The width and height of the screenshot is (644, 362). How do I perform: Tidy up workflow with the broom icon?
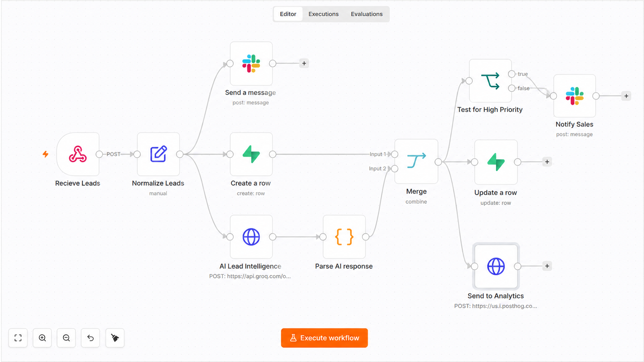click(115, 338)
